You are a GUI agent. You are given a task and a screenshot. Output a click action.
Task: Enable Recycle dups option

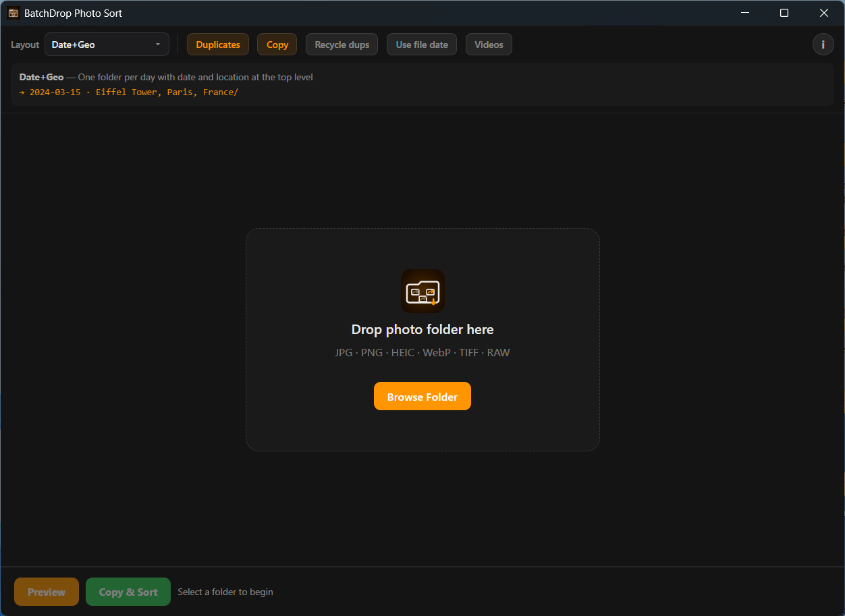342,45
